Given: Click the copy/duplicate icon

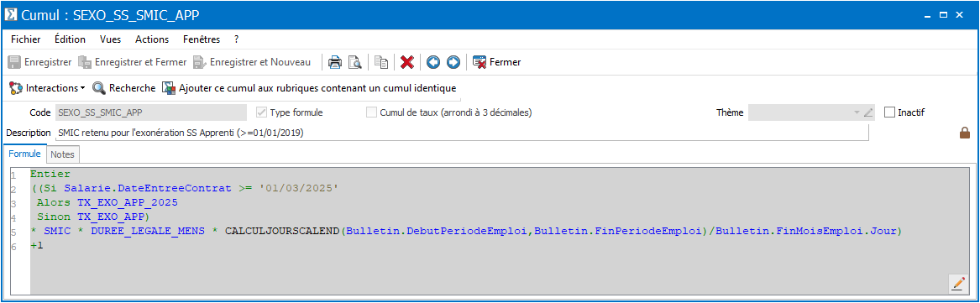Looking at the screenshot, I should pos(381,62).
